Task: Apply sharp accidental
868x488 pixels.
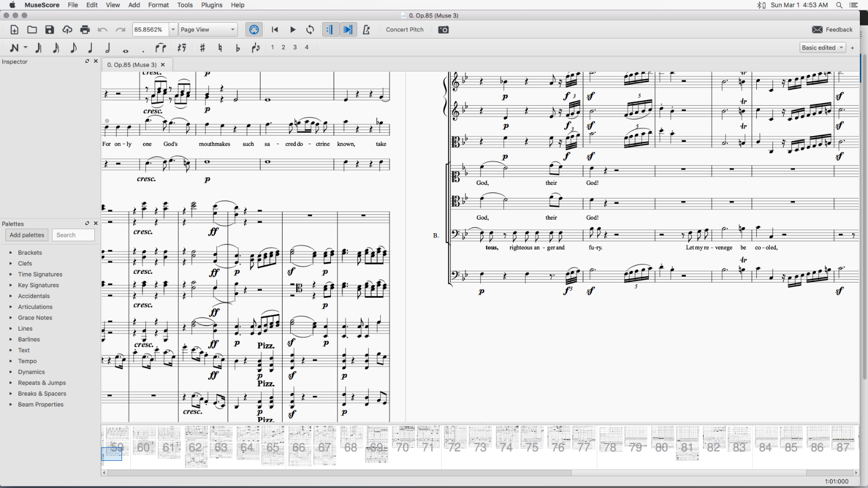Action: pyautogui.click(x=202, y=48)
